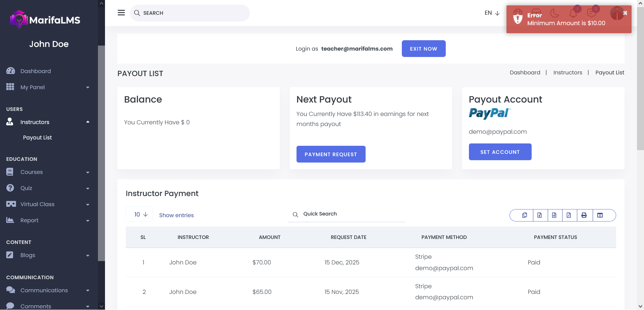Expand the Courses sidebar menu
This screenshot has height=310, width=644.
click(x=48, y=172)
